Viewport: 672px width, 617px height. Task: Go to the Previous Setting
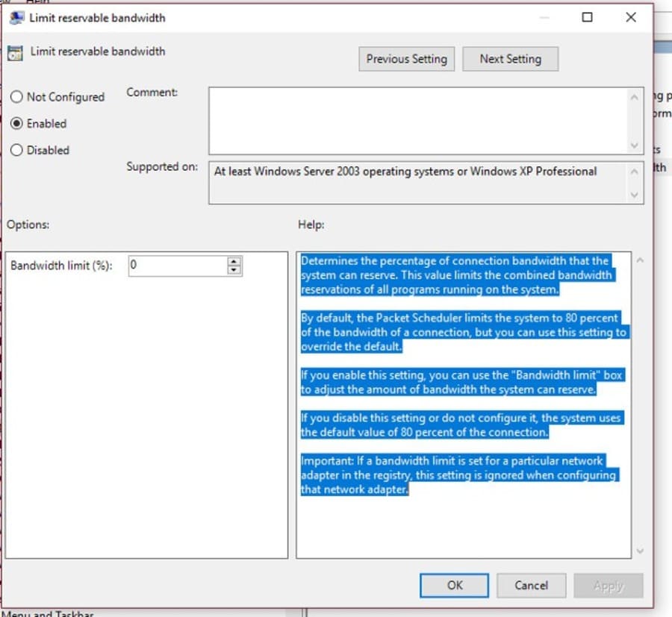point(406,59)
